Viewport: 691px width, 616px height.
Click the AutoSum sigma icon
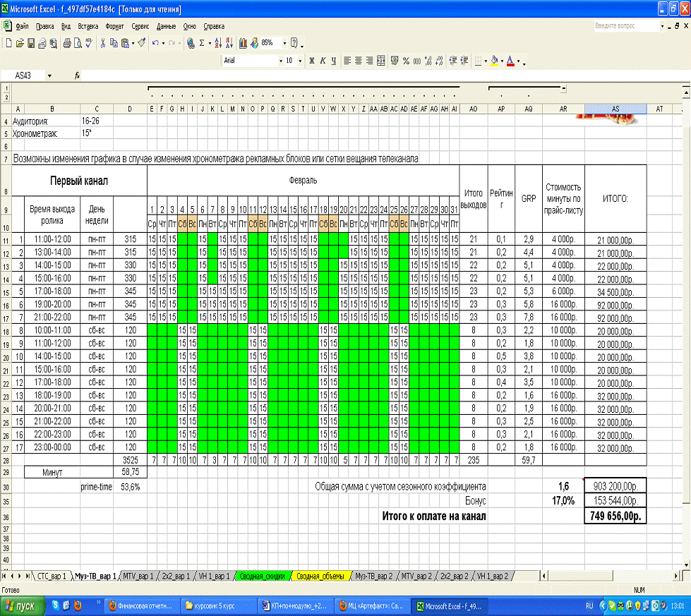(x=201, y=43)
